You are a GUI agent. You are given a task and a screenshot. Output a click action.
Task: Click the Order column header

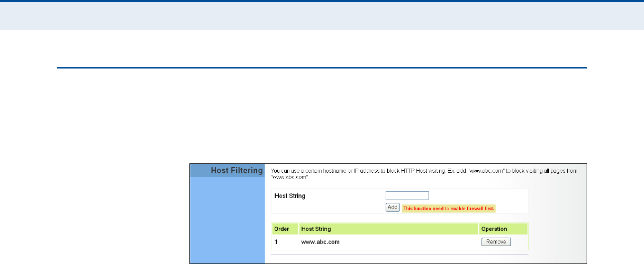pyautogui.click(x=285, y=229)
